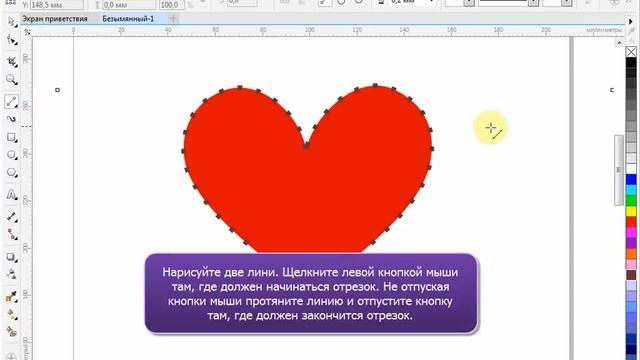The image size is (640, 360).
Task: Pick the cyan color swatch
Action: tap(631, 190)
